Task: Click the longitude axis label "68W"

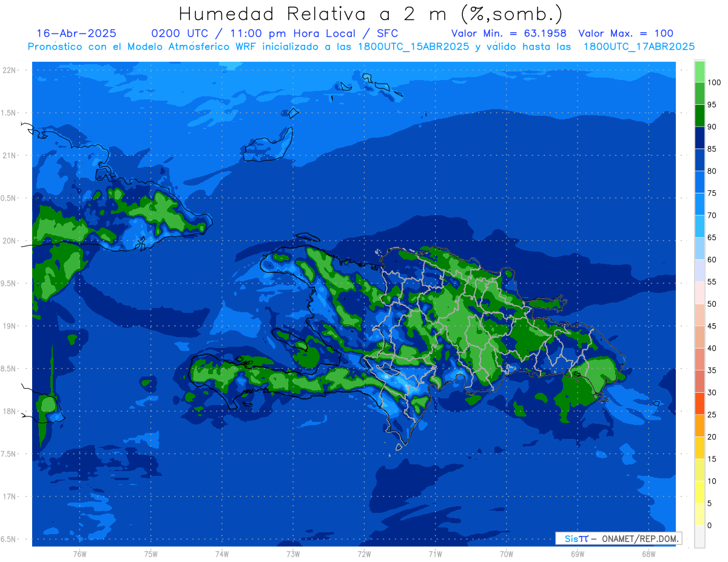Action: (x=649, y=554)
